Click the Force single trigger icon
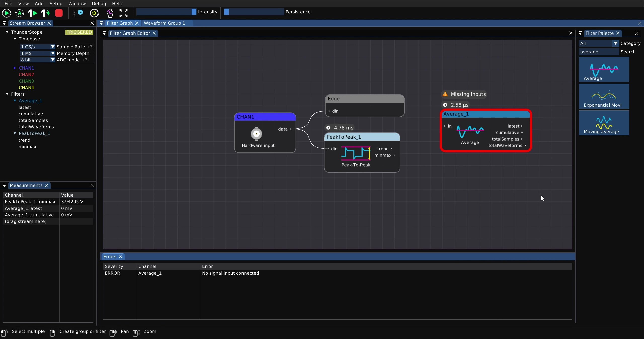The image size is (644, 339). pos(46,13)
